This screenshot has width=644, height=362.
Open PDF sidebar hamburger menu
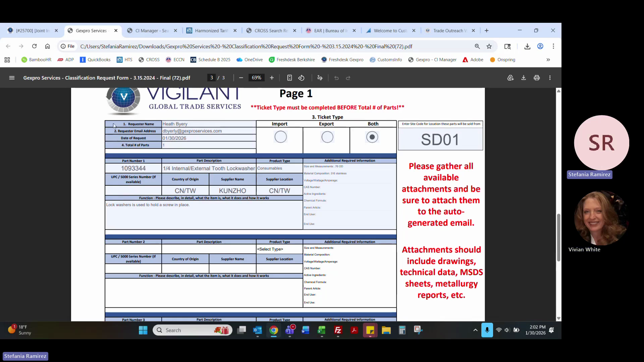(x=12, y=78)
